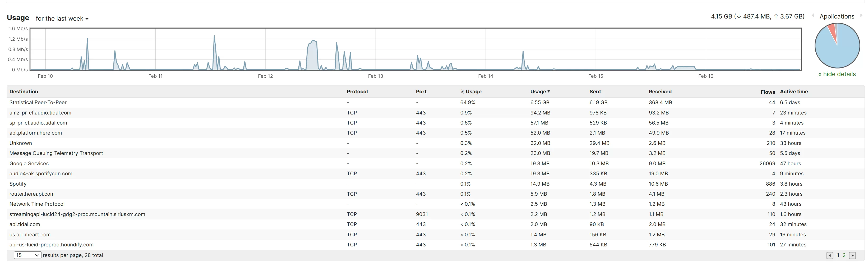Sort by the Flows column header
The width and height of the screenshot is (868, 271).
(x=768, y=92)
